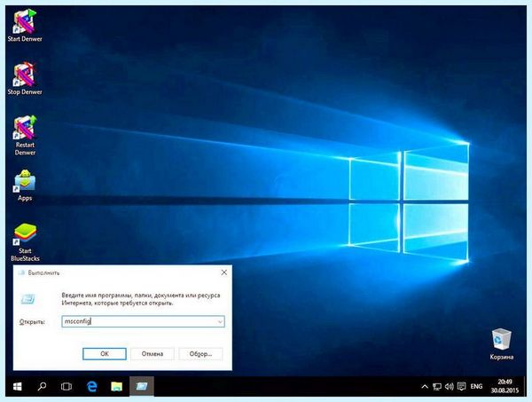Select the Apps desktop shortcut
Viewport: 532px width, 402px height.
[25, 185]
